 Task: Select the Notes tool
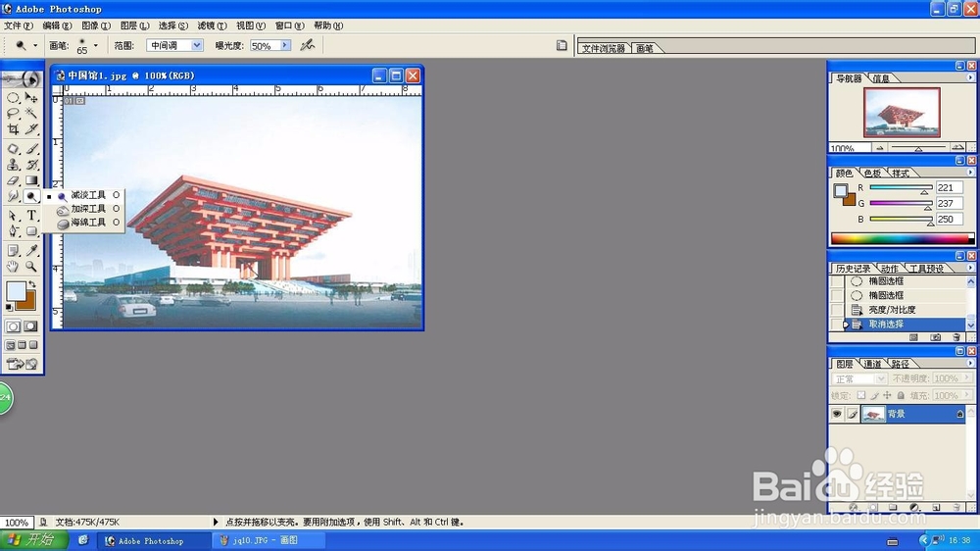click(x=13, y=251)
